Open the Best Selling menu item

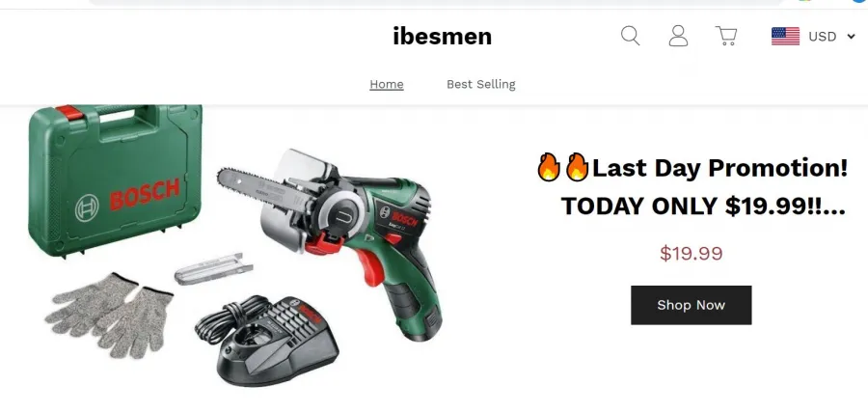coord(481,84)
